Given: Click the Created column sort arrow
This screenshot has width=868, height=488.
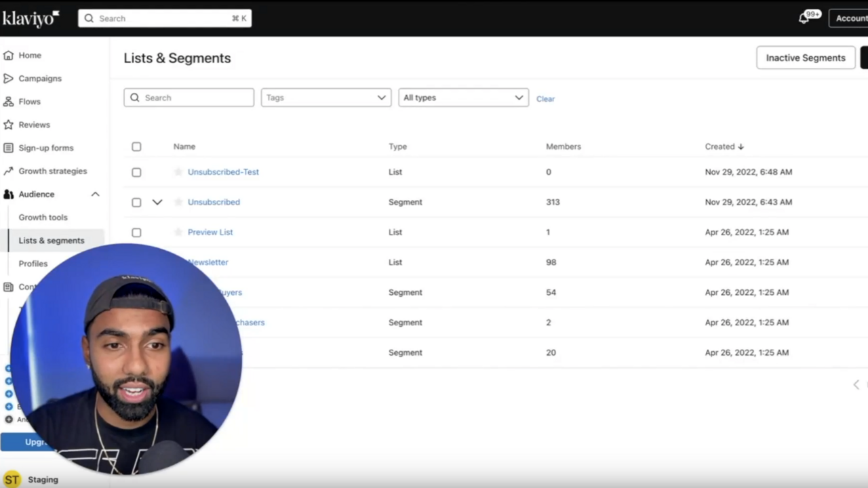Looking at the screenshot, I should coord(741,146).
